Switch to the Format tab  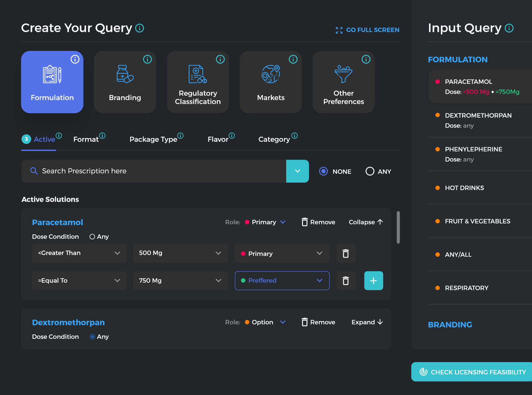tap(86, 139)
